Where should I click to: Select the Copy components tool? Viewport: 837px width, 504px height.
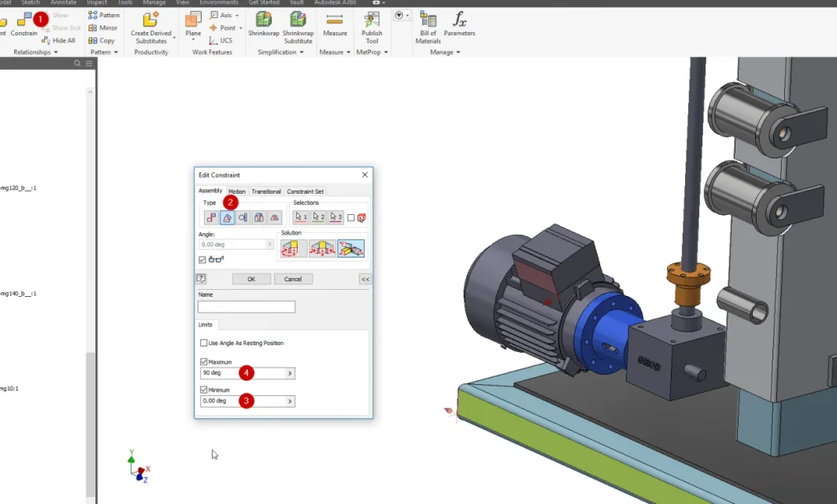102,41
